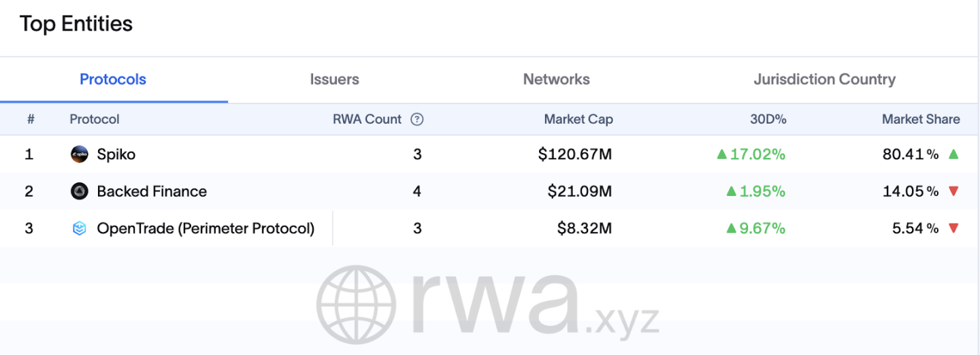Viewport: 980px width, 355px height.
Task: Click the 14.05% market share value
Action: [911, 192]
